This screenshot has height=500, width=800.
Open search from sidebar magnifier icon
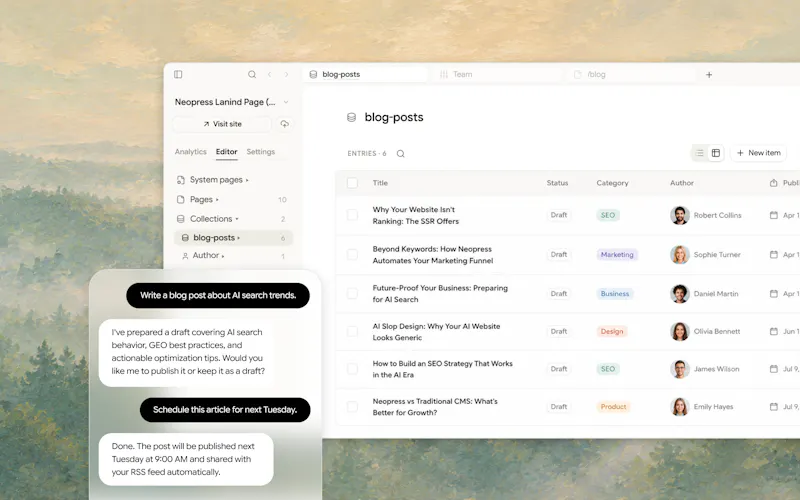[x=252, y=74]
